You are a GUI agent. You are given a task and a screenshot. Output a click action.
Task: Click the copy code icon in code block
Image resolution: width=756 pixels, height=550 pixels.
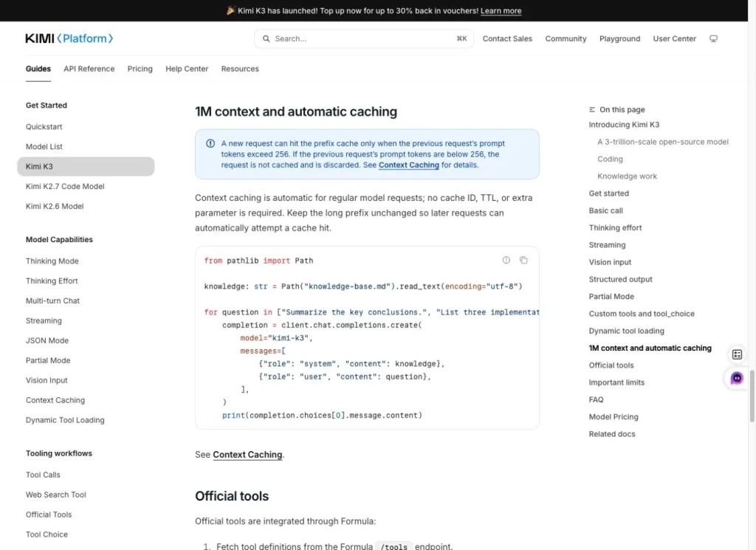523,261
